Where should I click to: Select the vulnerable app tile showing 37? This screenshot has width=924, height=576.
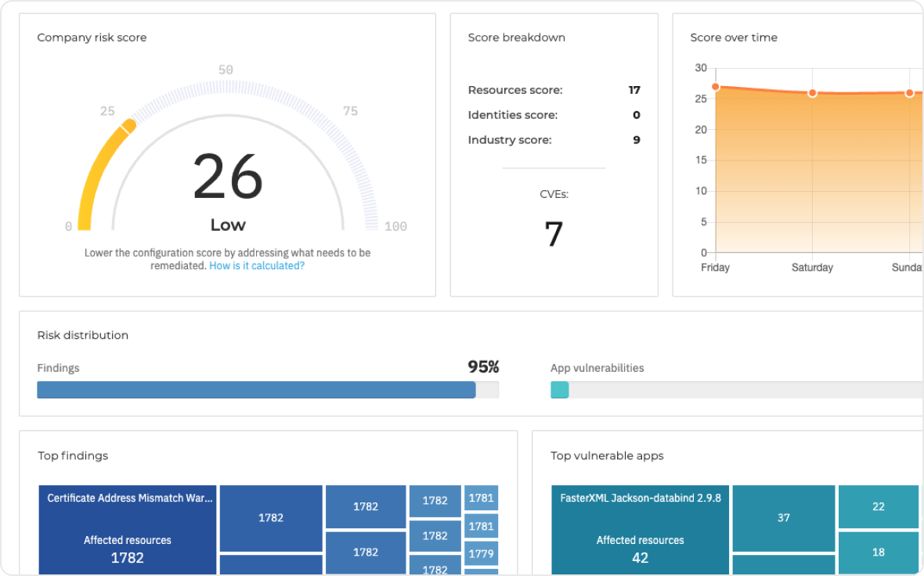point(783,517)
